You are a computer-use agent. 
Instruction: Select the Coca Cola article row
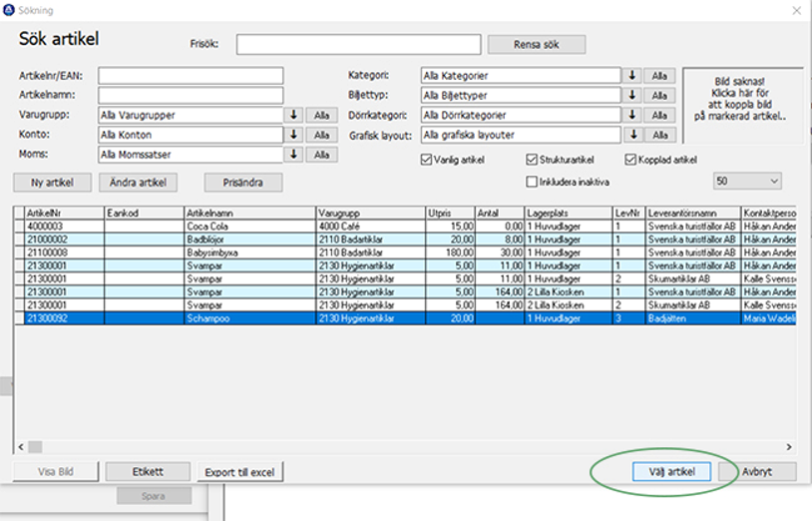pos(405,227)
